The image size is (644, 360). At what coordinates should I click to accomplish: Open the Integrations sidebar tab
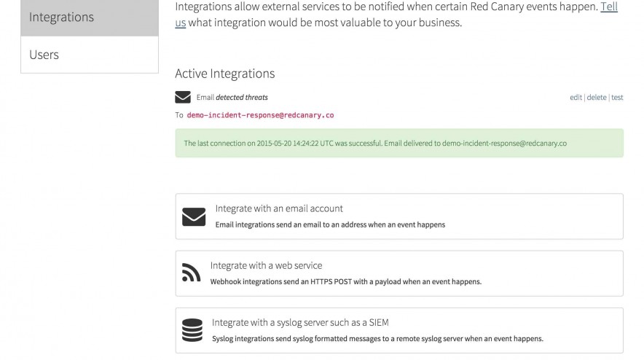[x=90, y=17]
